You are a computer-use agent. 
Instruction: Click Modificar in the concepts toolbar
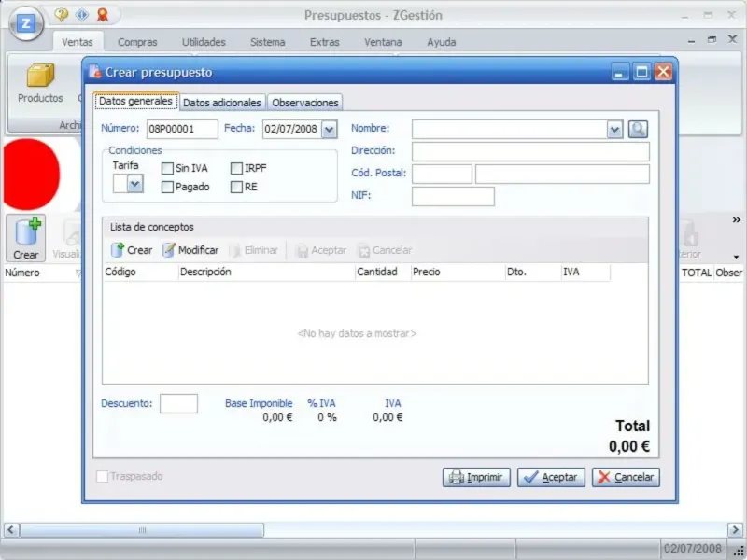190,250
